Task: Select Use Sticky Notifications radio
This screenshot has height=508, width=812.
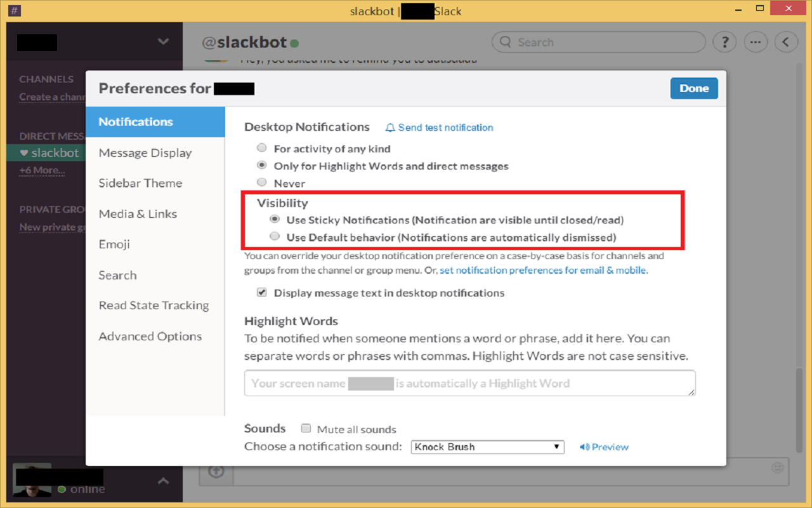Action: coord(274,219)
